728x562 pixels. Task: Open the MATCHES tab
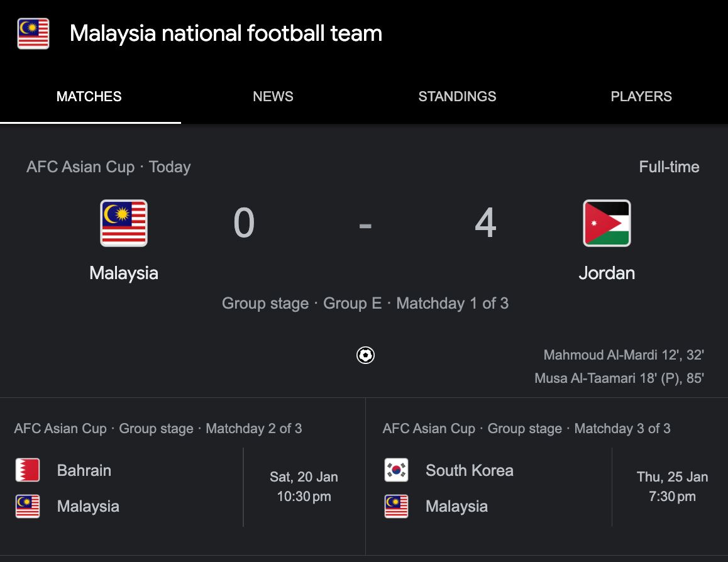coord(89,96)
